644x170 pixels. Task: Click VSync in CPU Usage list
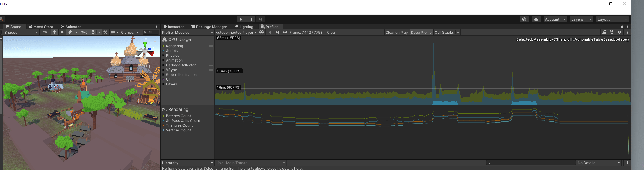(171, 70)
